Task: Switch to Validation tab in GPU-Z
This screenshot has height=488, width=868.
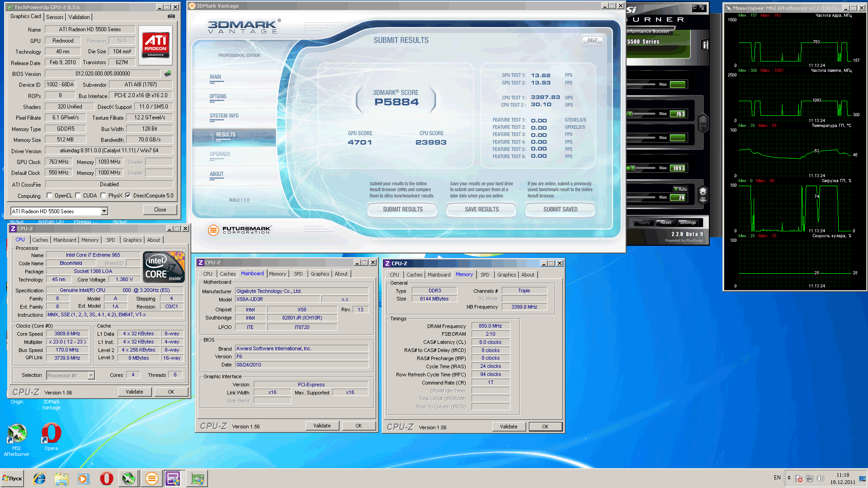Action: (79, 17)
